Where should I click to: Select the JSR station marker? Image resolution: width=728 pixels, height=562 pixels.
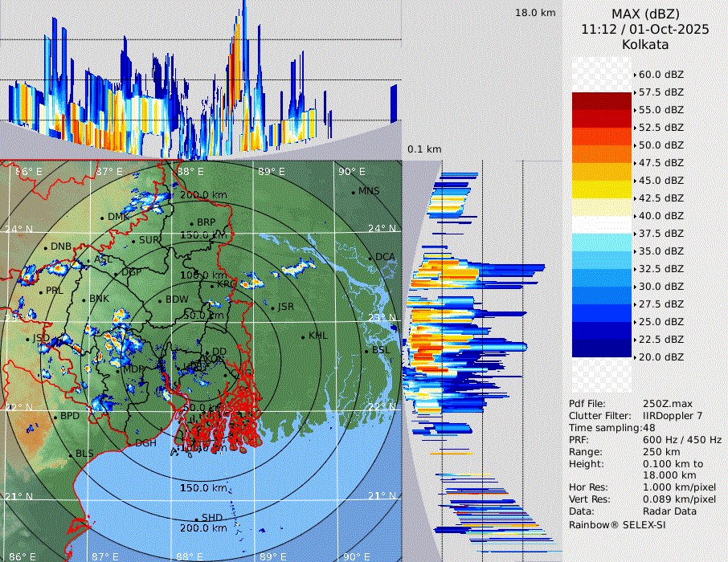tap(272, 307)
